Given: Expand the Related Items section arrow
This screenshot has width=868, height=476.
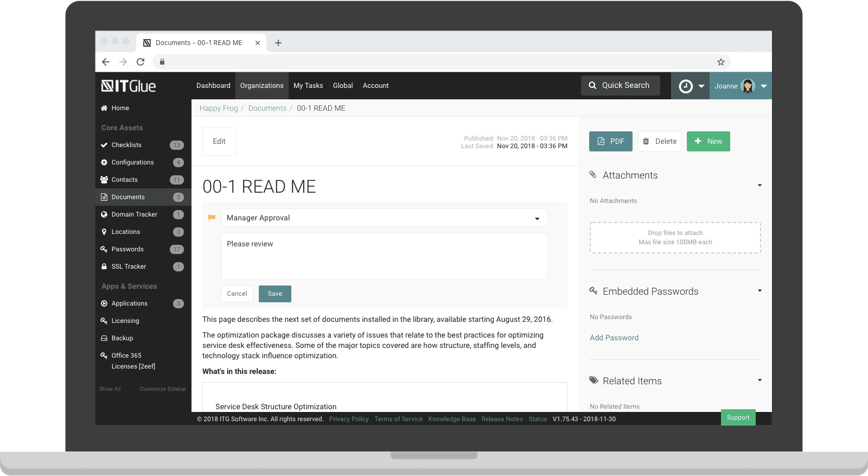Looking at the screenshot, I should click(x=759, y=380).
